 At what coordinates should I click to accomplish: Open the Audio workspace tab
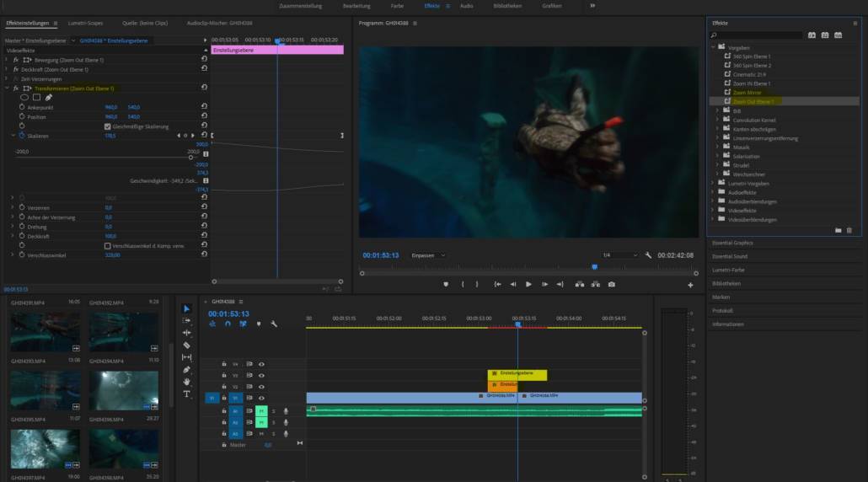pos(467,6)
